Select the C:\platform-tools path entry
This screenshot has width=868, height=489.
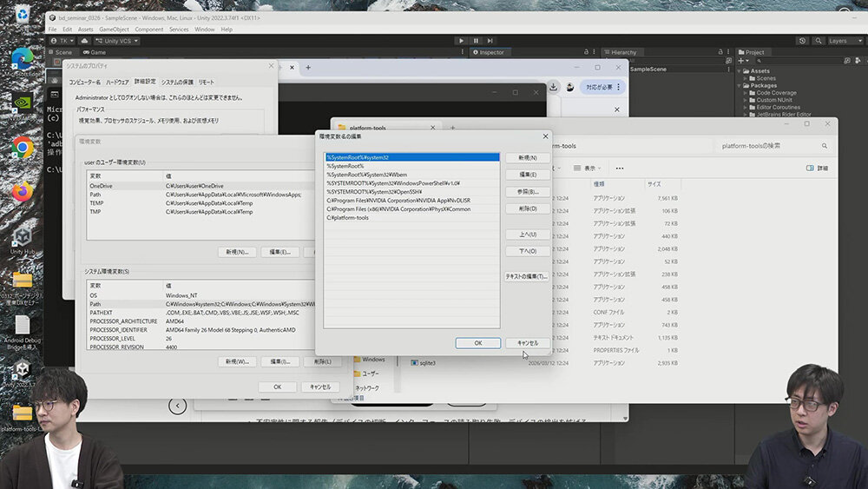tap(347, 218)
